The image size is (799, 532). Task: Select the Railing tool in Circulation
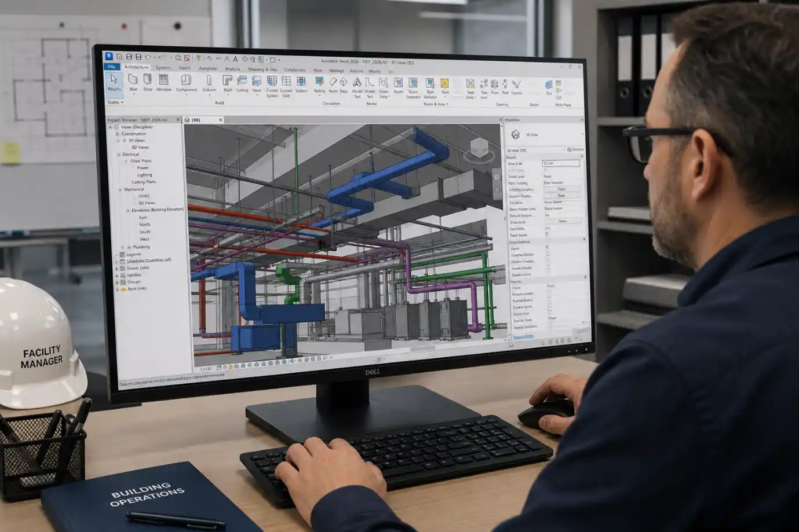[319, 85]
